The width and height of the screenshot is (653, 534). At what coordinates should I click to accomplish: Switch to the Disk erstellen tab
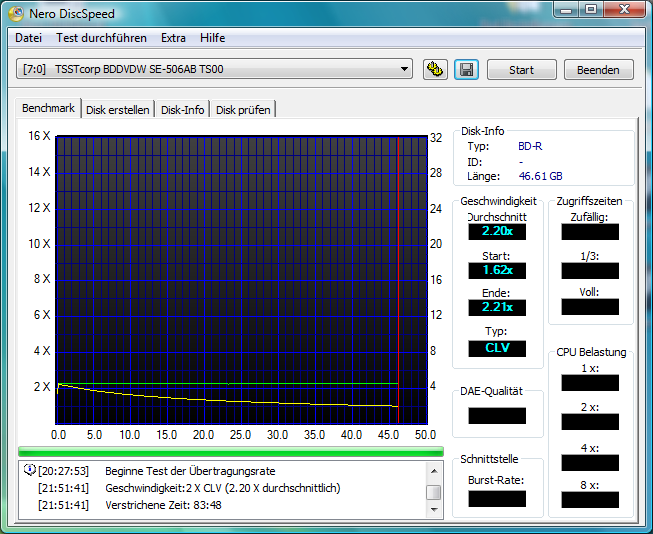click(117, 110)
